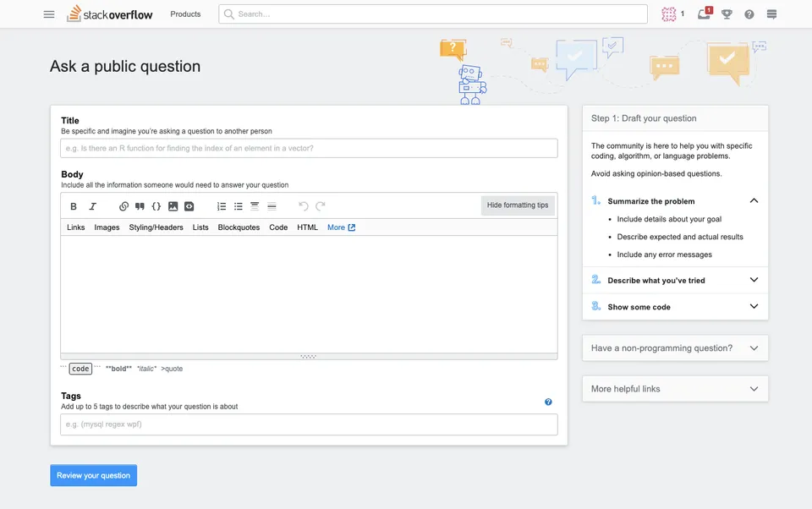Select the Blockquotes formatting tab
The height and width of the screenshot is (509, 812).
point(239,227)
